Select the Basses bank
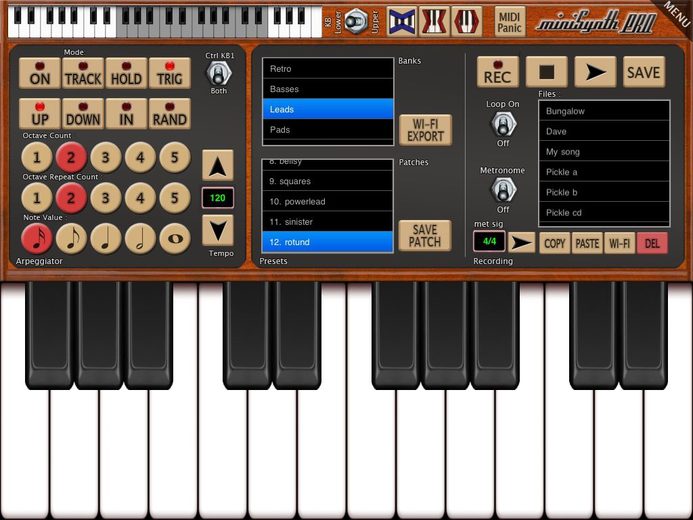Screen dimensions: 693x520 pyautogui.click(x=328, y=89)
